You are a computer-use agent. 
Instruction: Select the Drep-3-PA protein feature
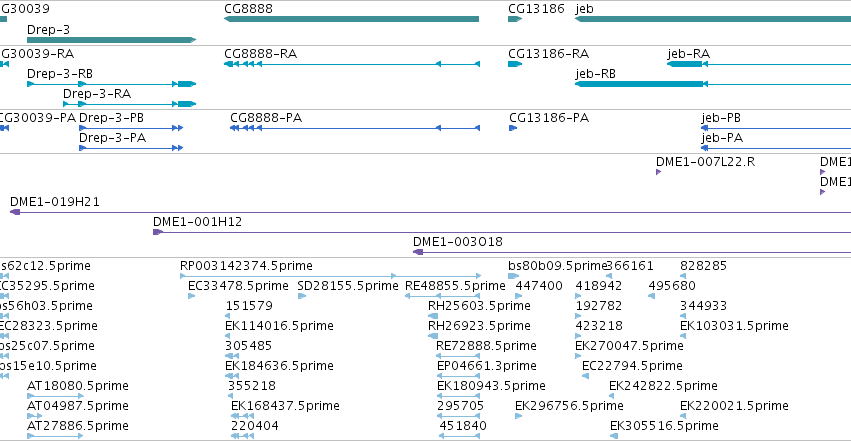[131, 148]
